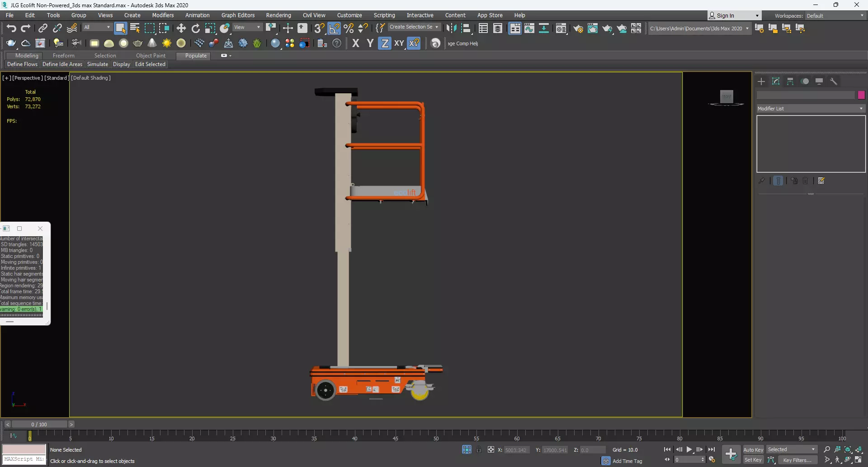Open the Workspaces Default dropdown

point(835,15)
